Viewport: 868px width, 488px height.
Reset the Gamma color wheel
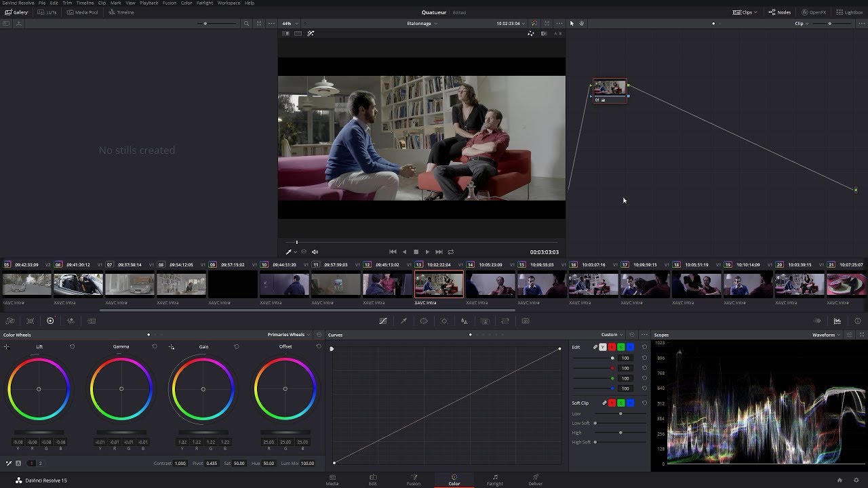[155, 346]
